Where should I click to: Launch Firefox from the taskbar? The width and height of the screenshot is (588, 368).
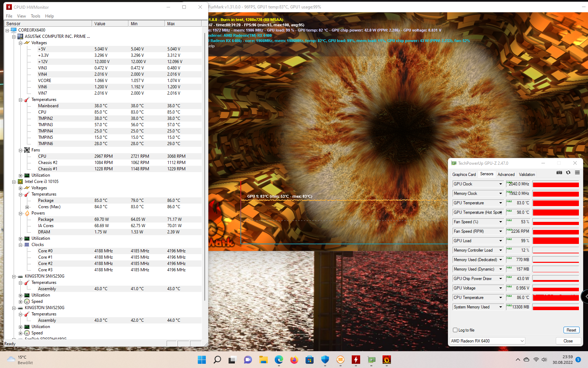[294, 360]
